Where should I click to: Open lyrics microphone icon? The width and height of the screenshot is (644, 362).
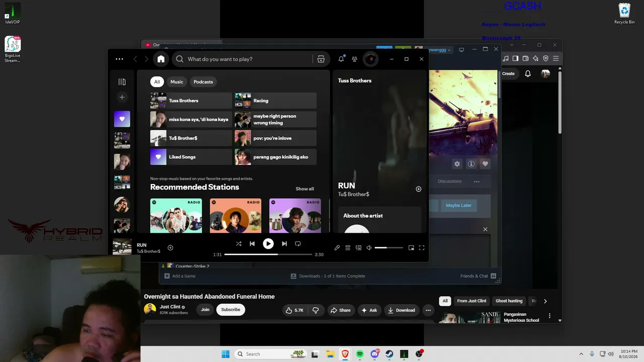click(337, 248)
